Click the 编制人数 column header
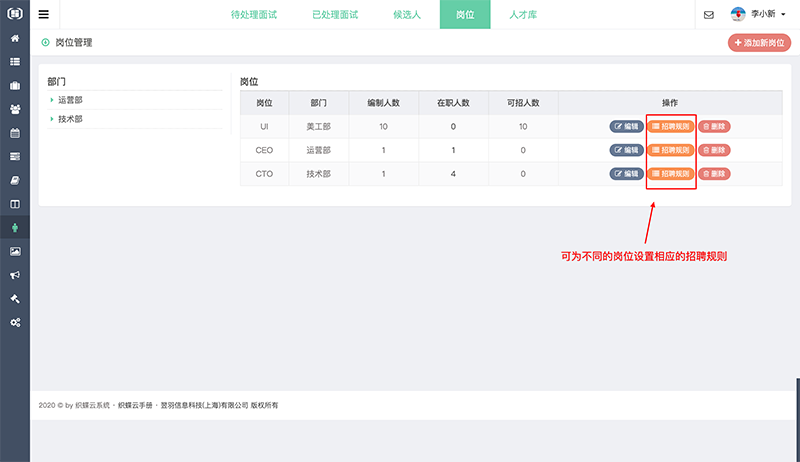This screenshot has width=800, height=462. 384,103
